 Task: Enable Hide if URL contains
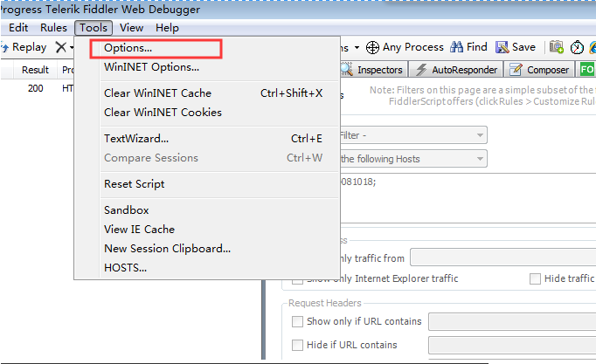(x=297, y=345)
